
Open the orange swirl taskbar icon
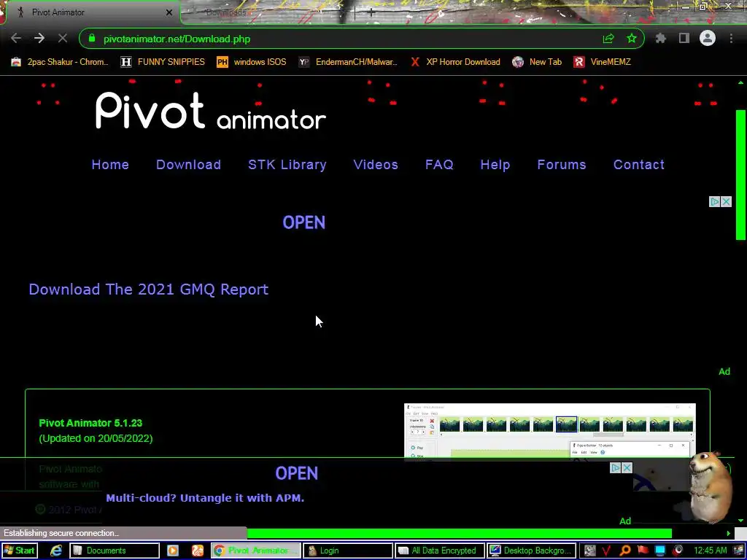pos(198,551)
